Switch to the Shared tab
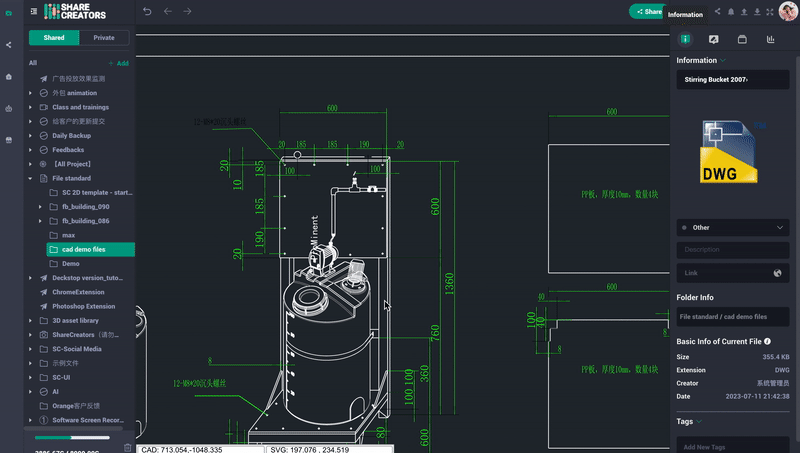Image resolution: width=800 pixels, height=453 pixels. tap(54, 38)
